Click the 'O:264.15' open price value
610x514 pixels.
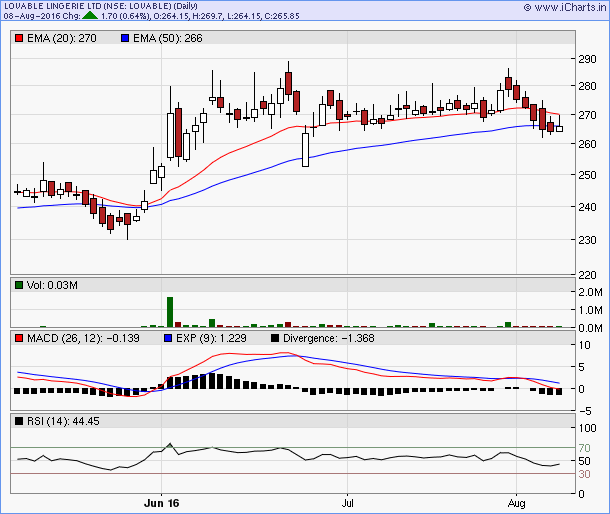click(171, 16)
